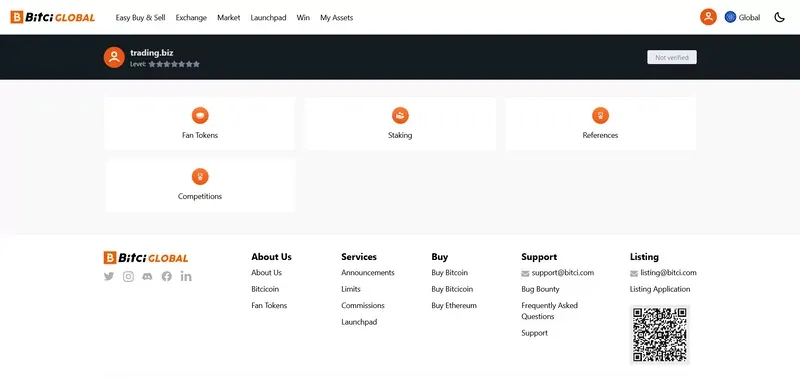This screenshot has width=800, height=389.
Task: Click the Competitions card label
Action: [200, 196]
